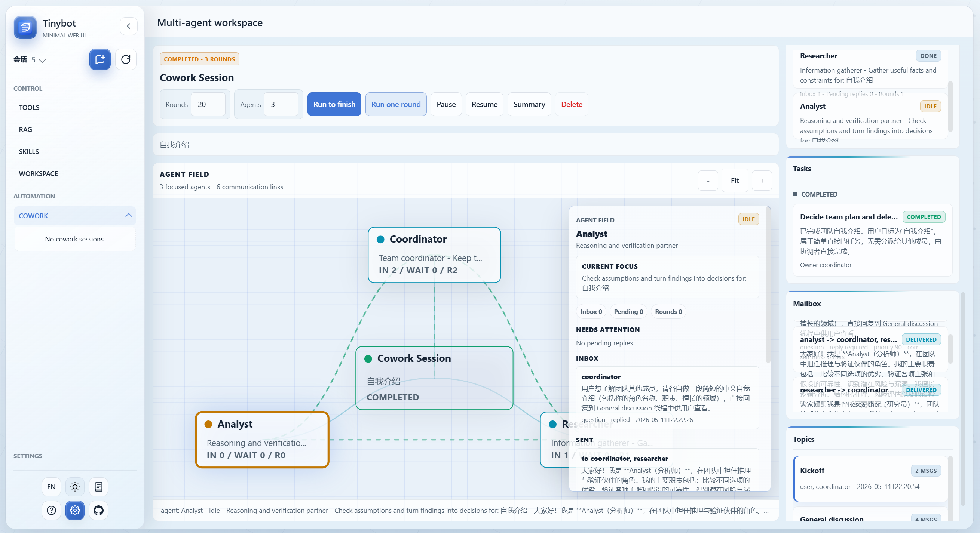Click the Agents number field
This screenshot has width=980, height=533.
281,104
